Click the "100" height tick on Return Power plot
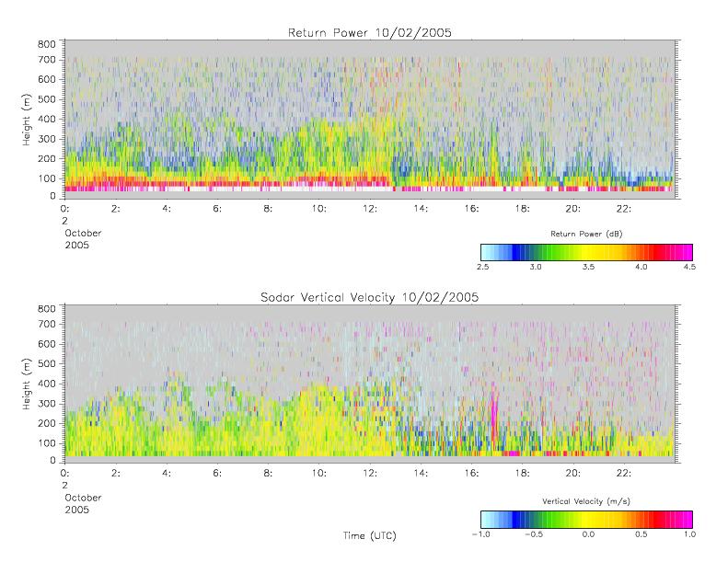The width and height of the screenshot is (728, 562). (x=46, y=178)
